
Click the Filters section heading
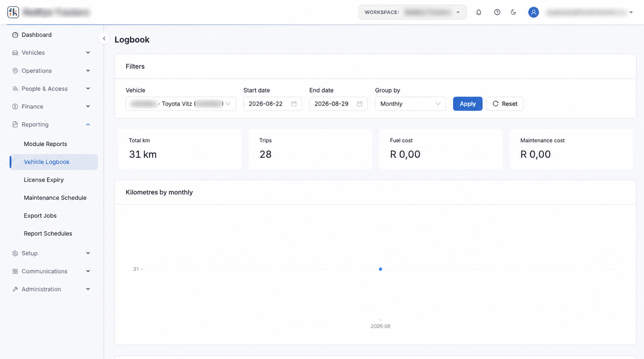pos(135,67)
